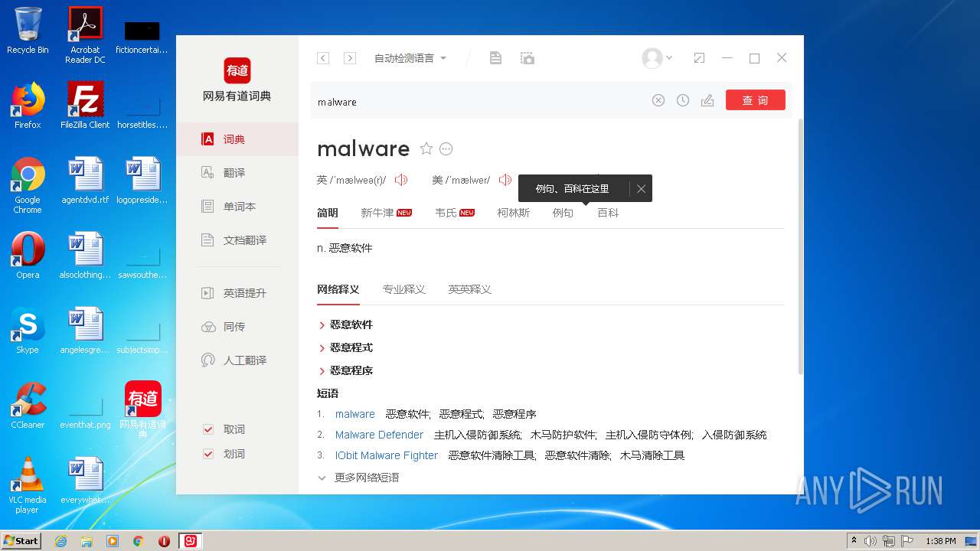The image size is (980, 551).
Task: Expand the 恶意软件 definition entry
Action: (x=345, y=324)
